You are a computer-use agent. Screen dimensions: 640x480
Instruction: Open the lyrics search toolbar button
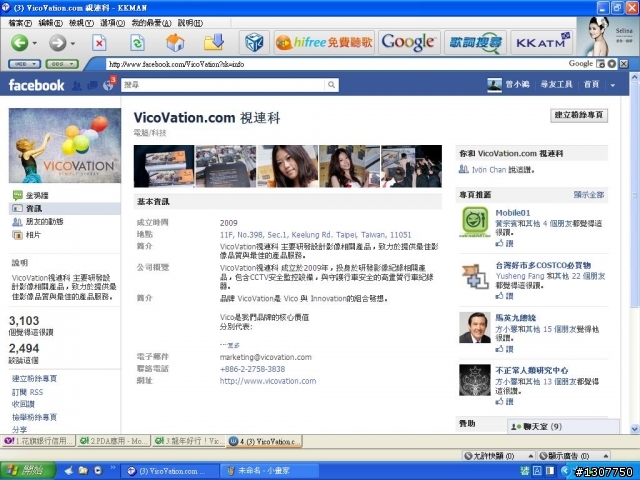pyautogui.click(x=475, y=42)
